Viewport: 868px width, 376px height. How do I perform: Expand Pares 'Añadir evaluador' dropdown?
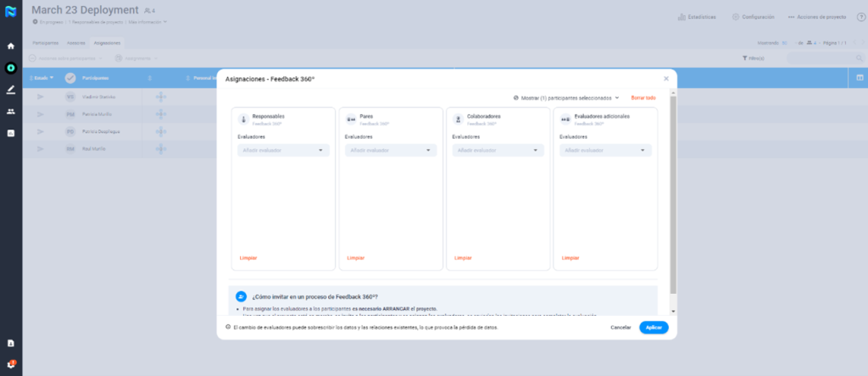tap(391, 151)
